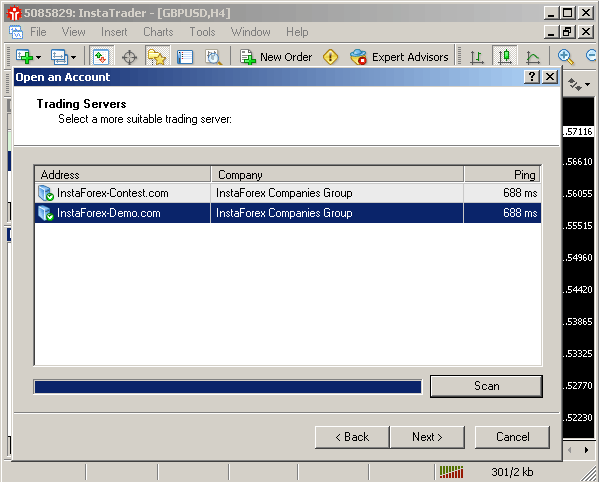
Task: Click the InstaForex-Contest.com server icon
Action: pyautogui.click(x=46, y=193)
